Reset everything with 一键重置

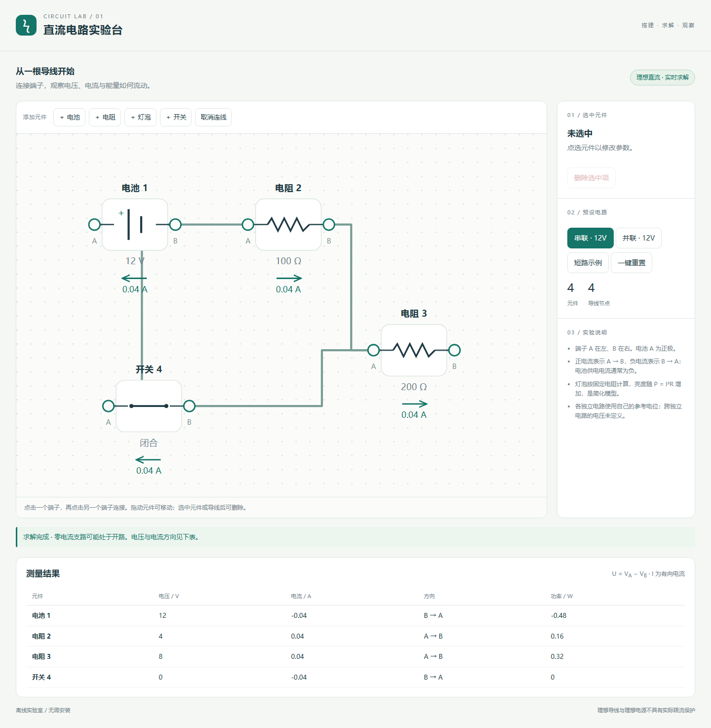tap(632, 263)
